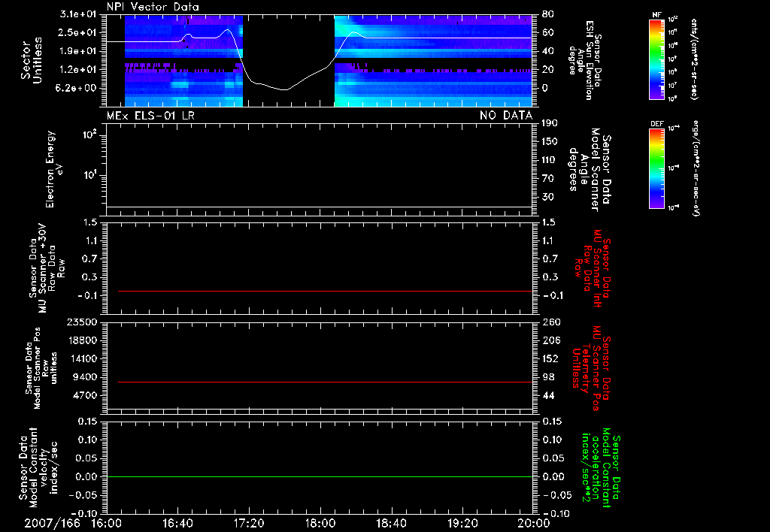Click the 19:20 time axis label
Viewport: 770px width, 532px height.
[x=462, y=523]
